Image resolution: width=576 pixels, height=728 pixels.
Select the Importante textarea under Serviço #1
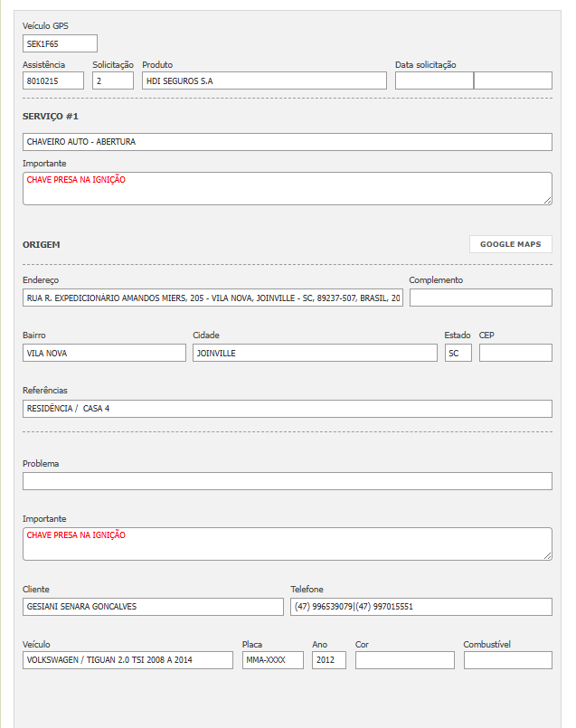287,188
